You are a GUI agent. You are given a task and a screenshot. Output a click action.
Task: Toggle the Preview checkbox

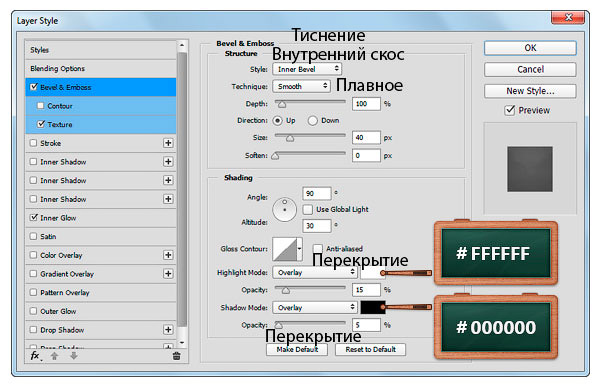coord(510,110)
